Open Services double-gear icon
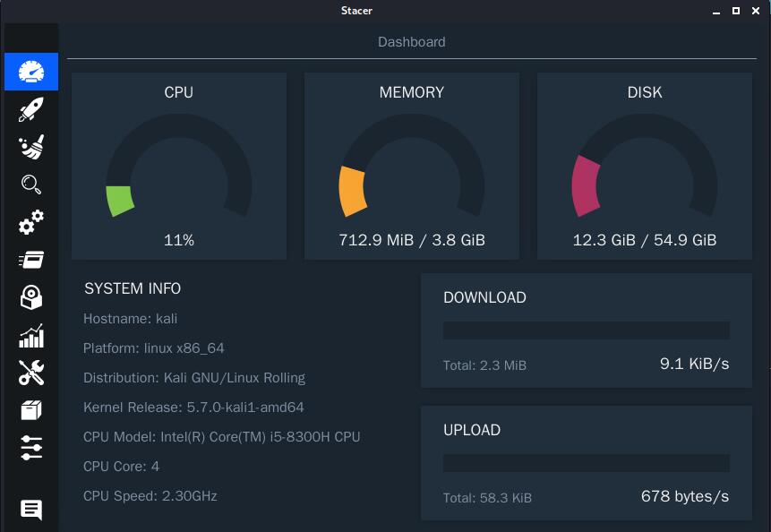This screenshot has height=532, width=771. (31, 222)
